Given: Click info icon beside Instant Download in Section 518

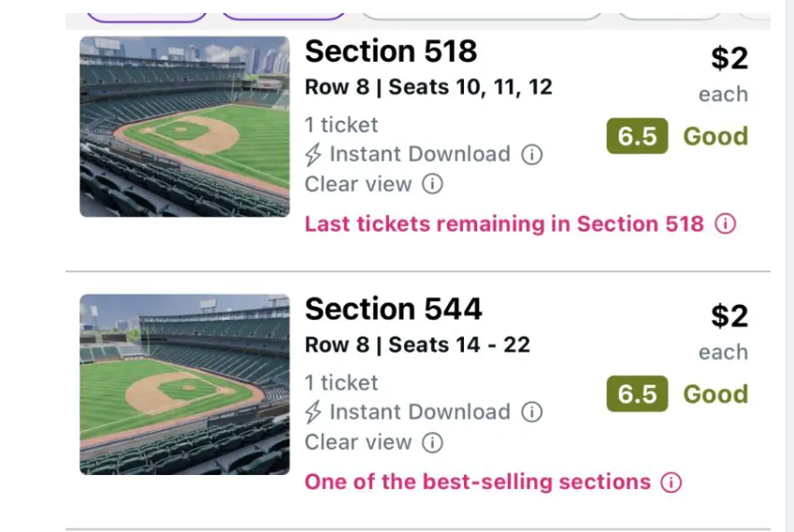Looking at the screenshot, I should 531,154.
